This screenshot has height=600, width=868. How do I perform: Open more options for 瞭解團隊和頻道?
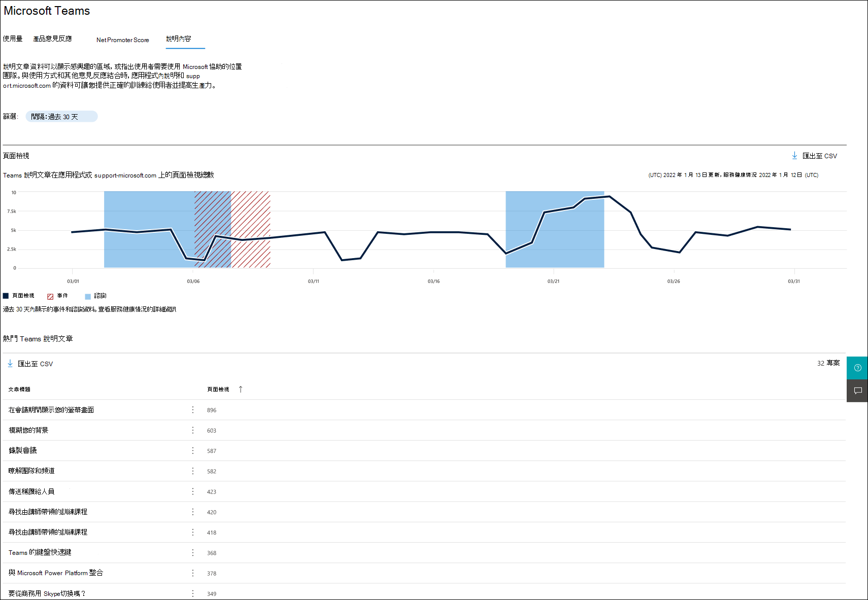pyautogui.click(x=193, y=471)
